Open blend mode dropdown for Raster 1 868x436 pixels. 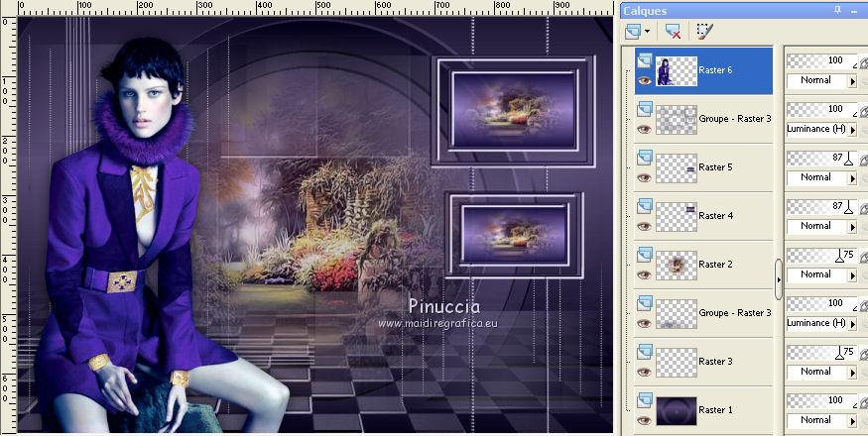point(852,420)
